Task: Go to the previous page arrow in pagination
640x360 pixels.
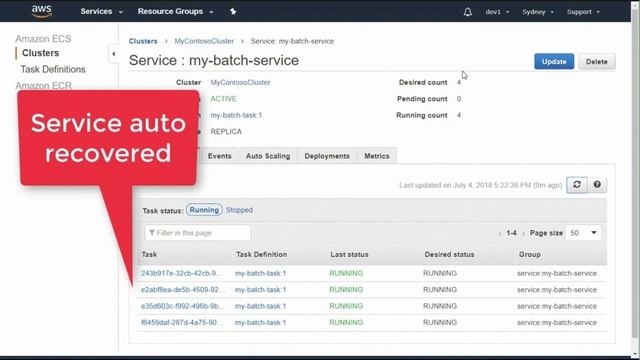Action: coord(500,233)
